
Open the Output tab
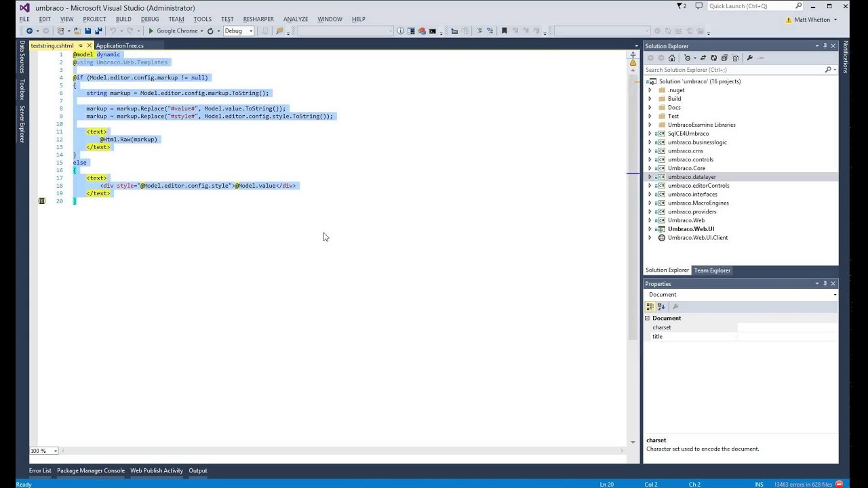click(198, 470)
